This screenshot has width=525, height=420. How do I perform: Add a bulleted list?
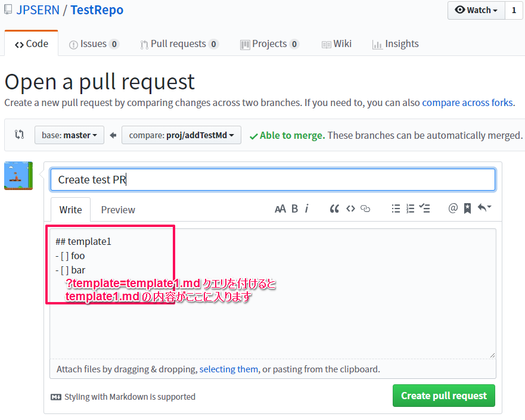point(396,209)
